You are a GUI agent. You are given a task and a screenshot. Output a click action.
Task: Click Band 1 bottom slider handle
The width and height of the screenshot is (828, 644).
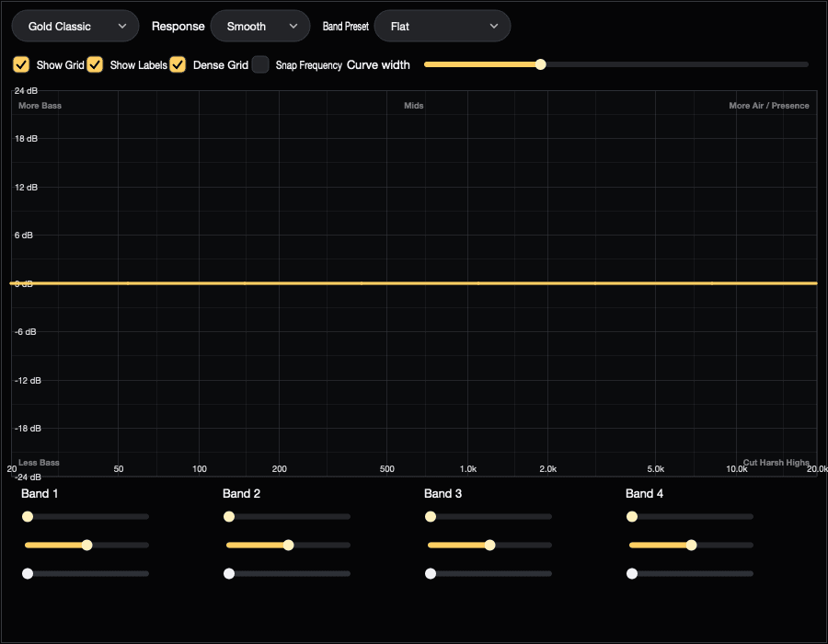tap(28, 573)
